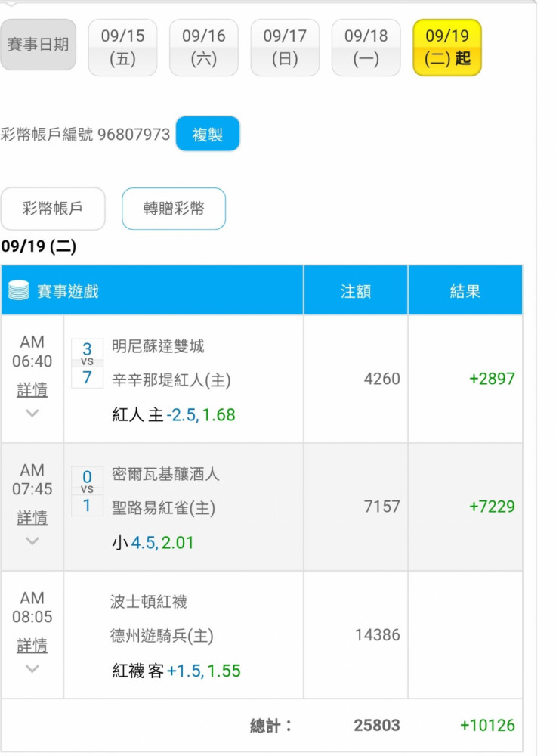Click result value +7229
The image size is (556, 756).
coord(492,507)
